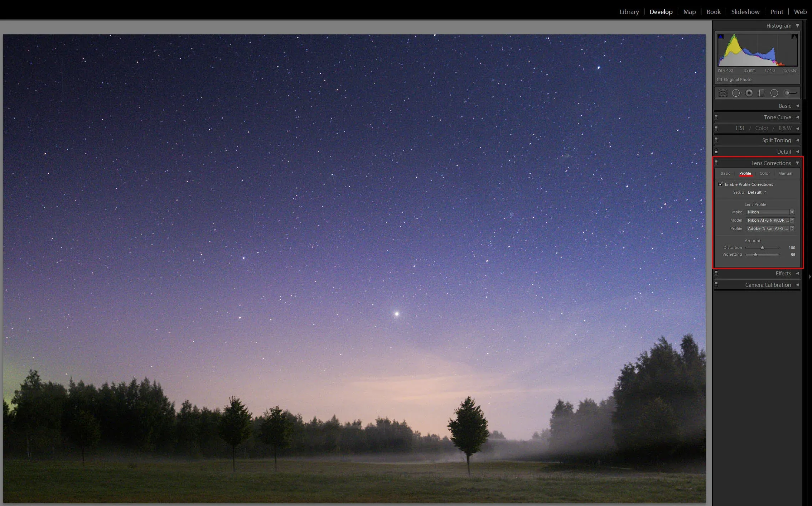This screenshot has width=812, height=506.
Task: Toggle highlight clipping indicator in histogram
Action: 794,37
